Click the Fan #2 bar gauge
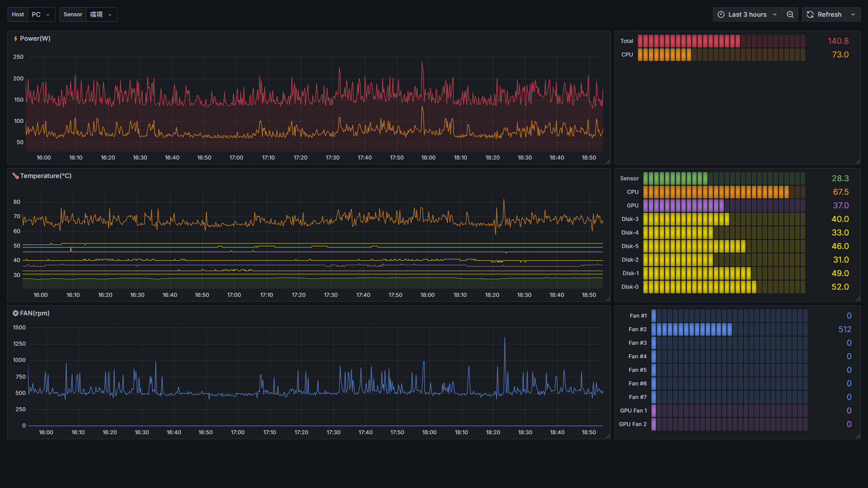 point(729,329)
